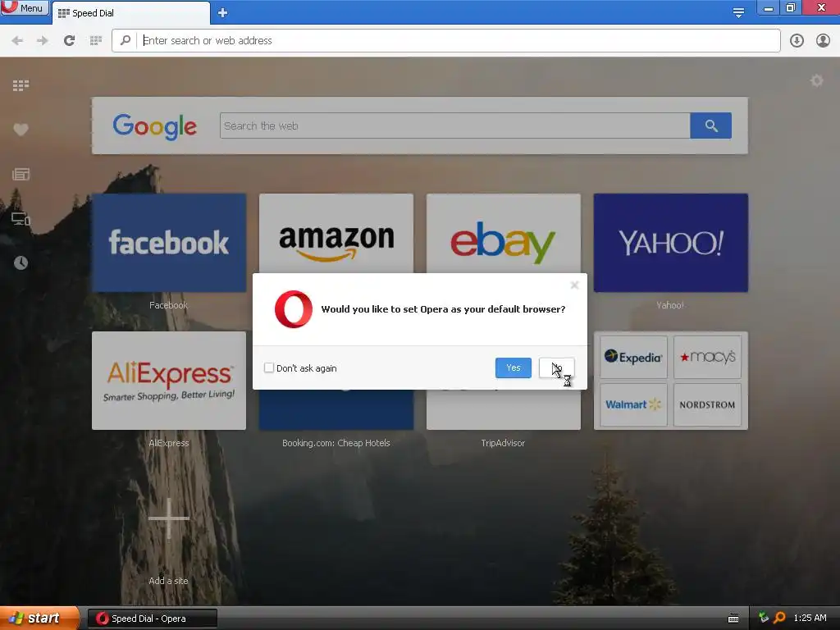Click the network tray icon
Viewport: 840px width, 630px height.
(x=764, y=618)
